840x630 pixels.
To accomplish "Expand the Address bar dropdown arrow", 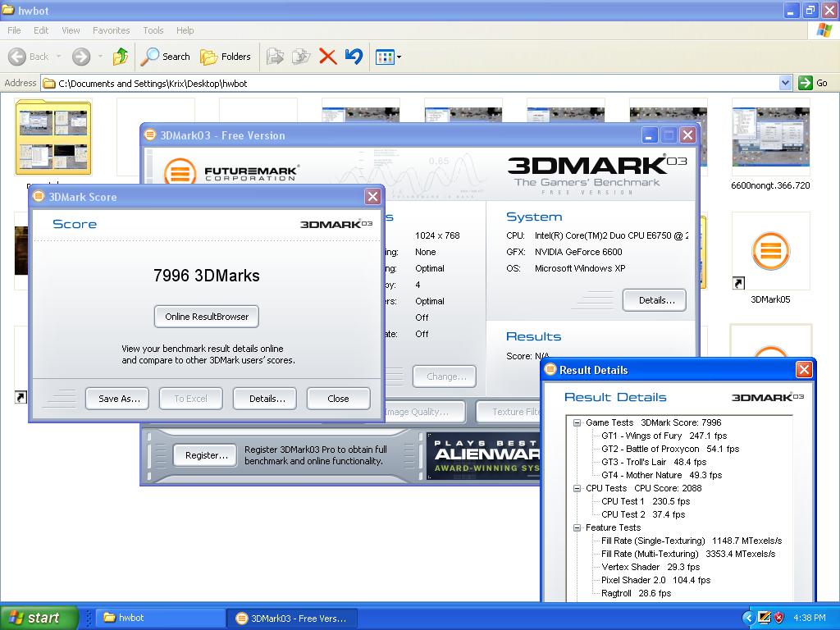I will (x=785, y=83).
